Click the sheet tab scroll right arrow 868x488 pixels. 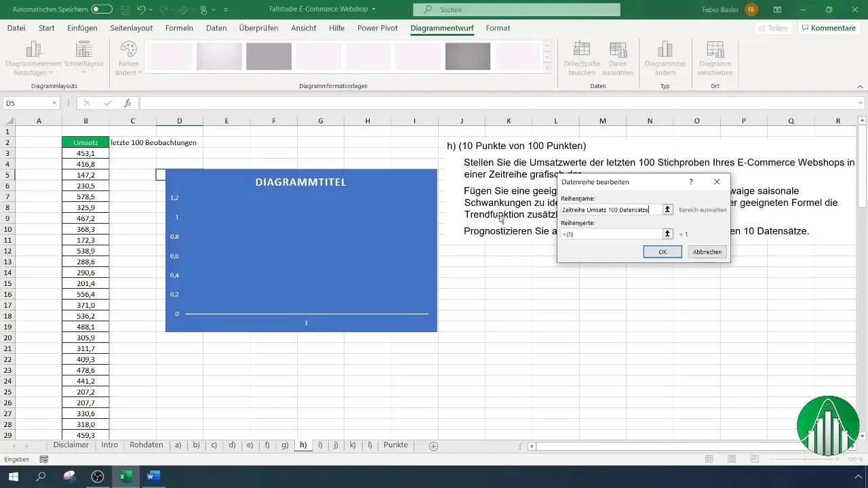click(26, 446)
